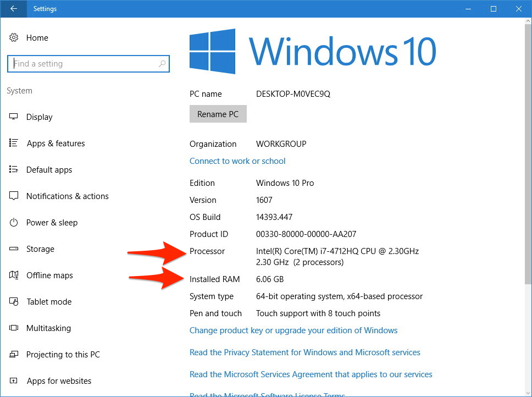Screen dimensions: 532x397
Task: Open the Display settings page
Action: [x=40, y=117]
